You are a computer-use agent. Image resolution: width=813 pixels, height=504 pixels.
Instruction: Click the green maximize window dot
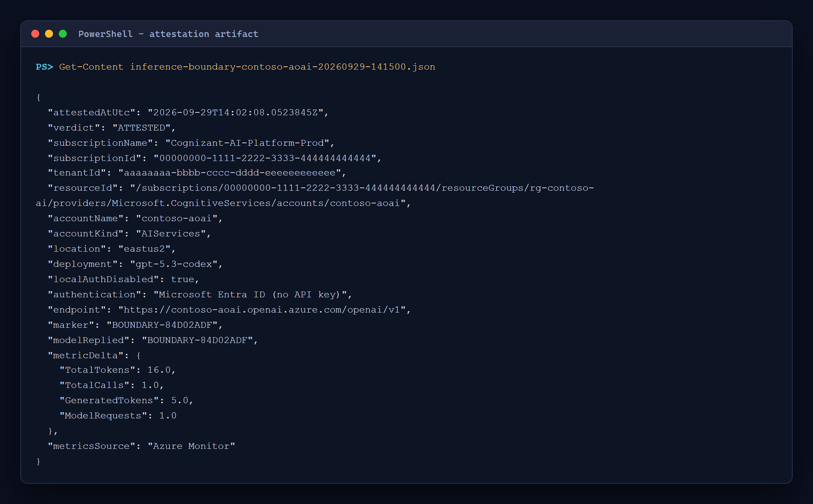point(63,34)
